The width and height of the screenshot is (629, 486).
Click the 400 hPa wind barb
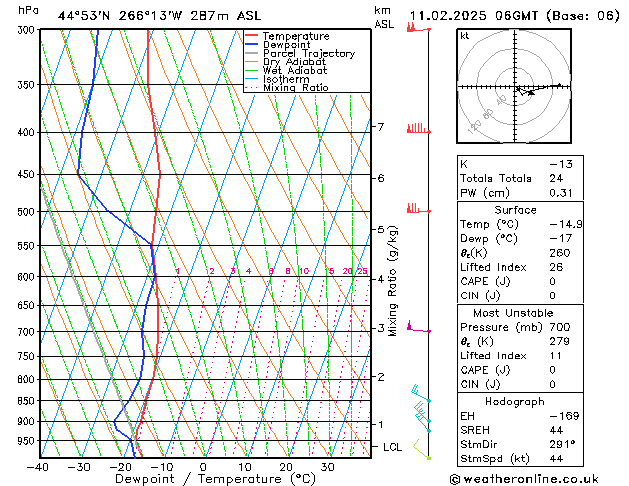pos(418,129)
